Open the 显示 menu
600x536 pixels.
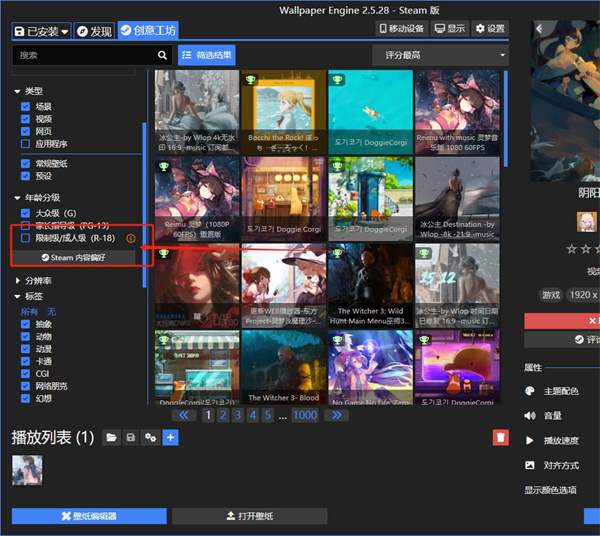click(x=450, y=29)
